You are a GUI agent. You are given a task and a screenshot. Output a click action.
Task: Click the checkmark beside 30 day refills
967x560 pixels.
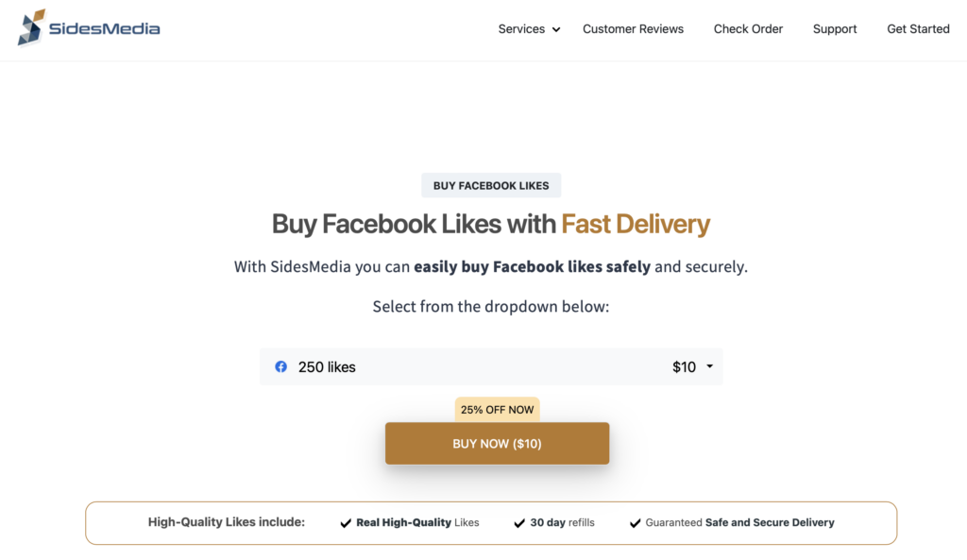519,523
